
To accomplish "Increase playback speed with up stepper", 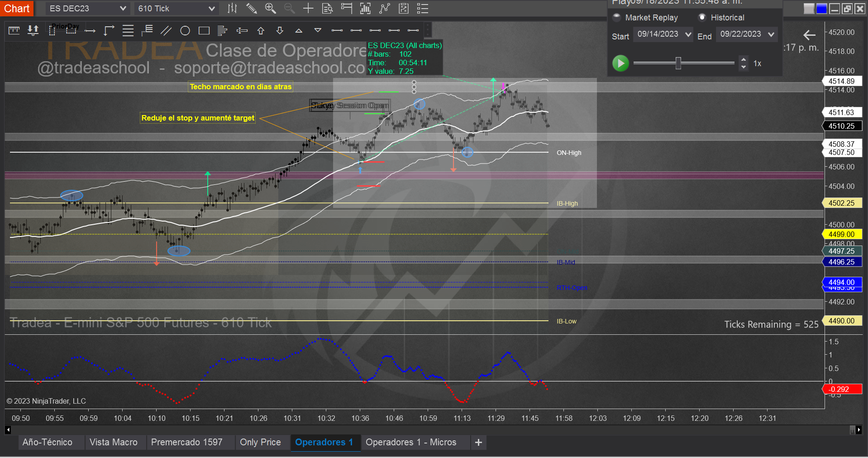I will (x=744, y=59).
